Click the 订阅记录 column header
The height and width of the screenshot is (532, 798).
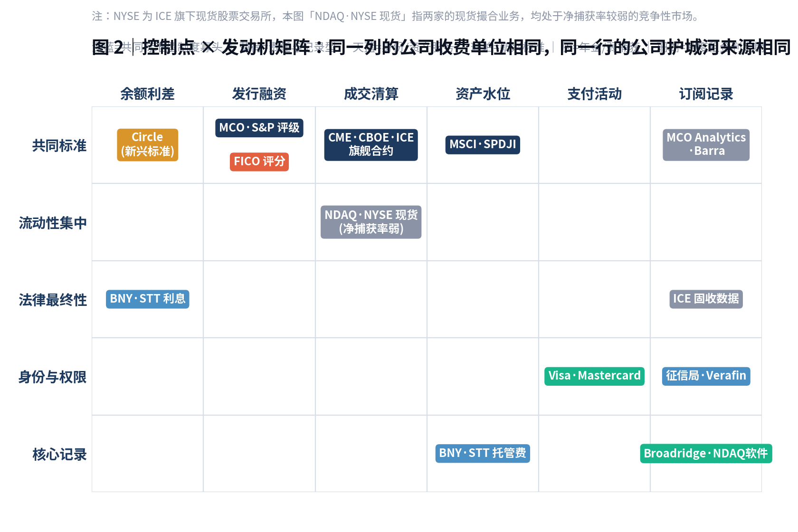click(x=706, y=94)
